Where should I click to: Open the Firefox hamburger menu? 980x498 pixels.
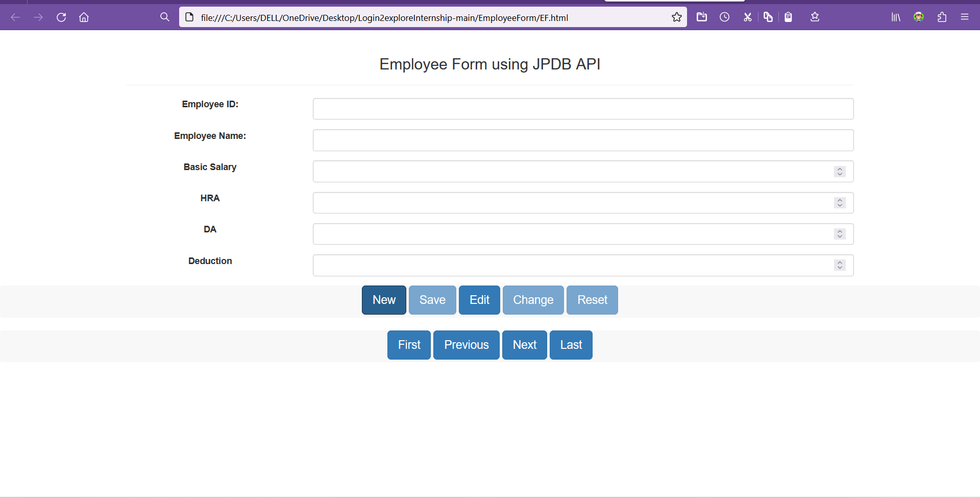[965, 17]
